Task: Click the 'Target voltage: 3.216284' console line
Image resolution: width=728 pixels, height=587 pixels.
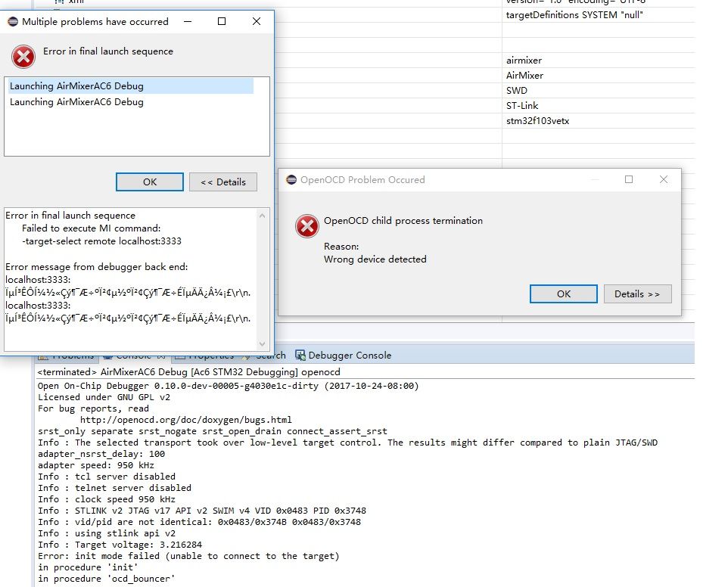Action: (120, 545)
